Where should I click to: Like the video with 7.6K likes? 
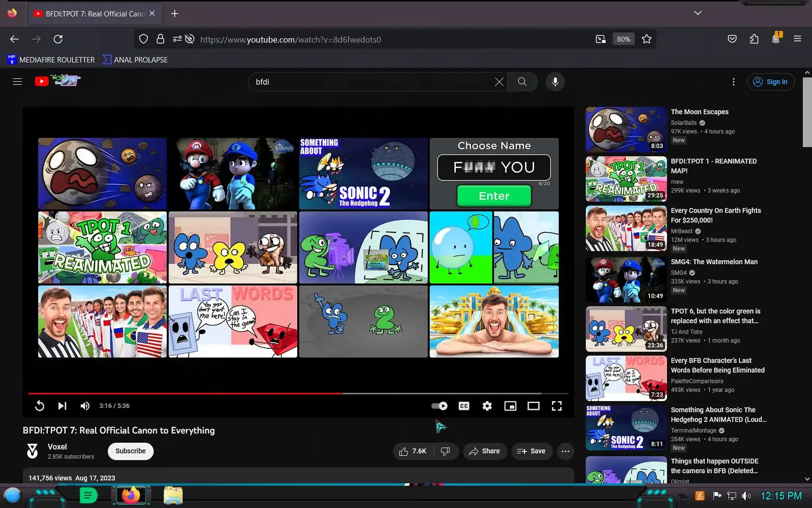(x=413, y=451)
